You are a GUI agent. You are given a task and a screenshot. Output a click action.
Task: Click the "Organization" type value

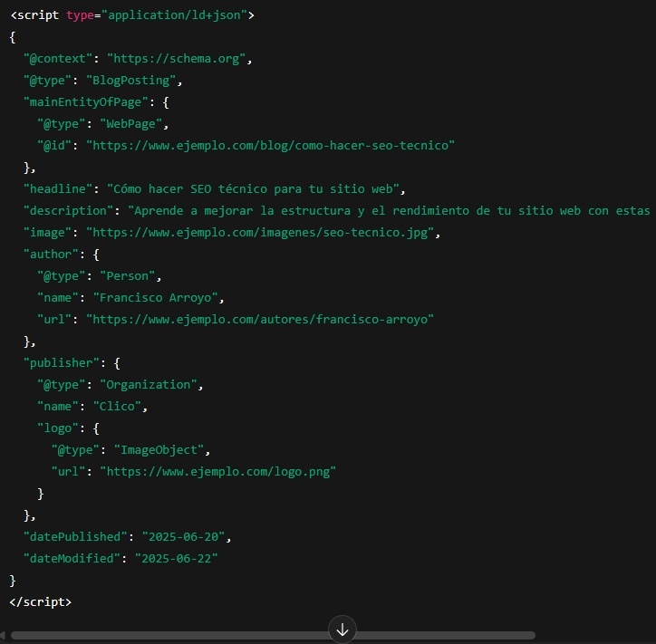149,385
